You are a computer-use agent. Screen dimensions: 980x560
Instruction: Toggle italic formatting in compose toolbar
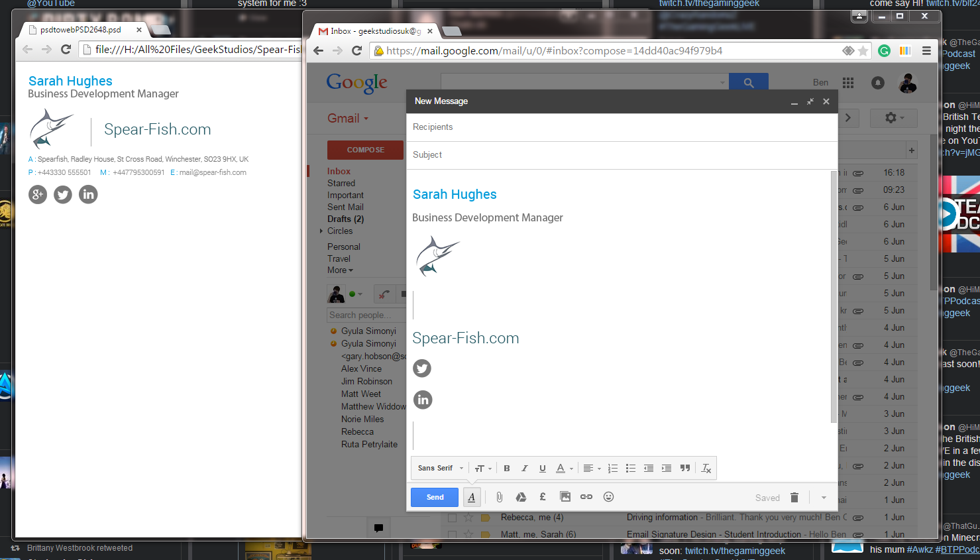(525, 469)
